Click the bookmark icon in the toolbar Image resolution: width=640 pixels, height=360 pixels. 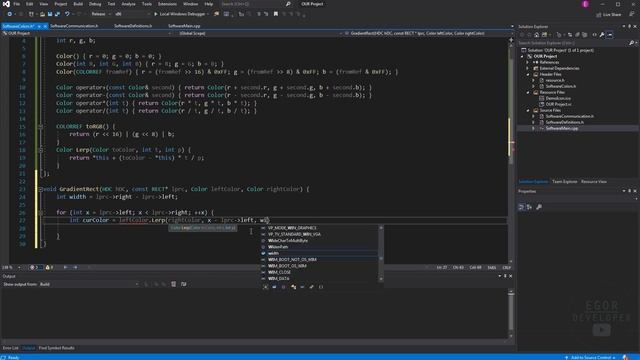point(276,14)
